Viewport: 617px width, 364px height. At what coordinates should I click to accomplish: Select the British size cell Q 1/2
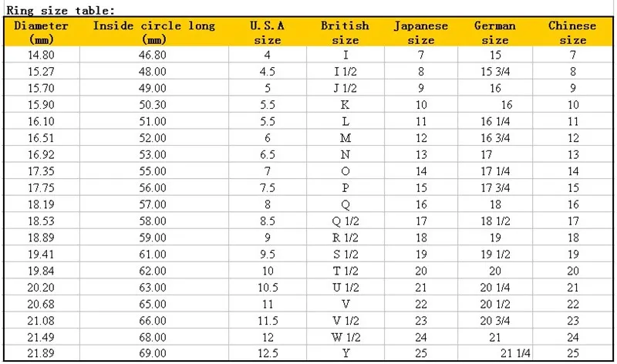click(345, 221)
